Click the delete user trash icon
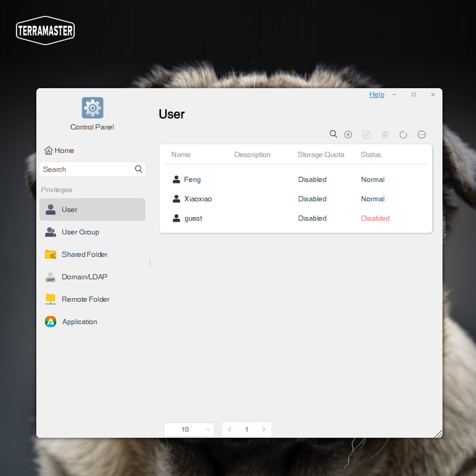Screen dimensions: 476x476 tap(385, 134)
